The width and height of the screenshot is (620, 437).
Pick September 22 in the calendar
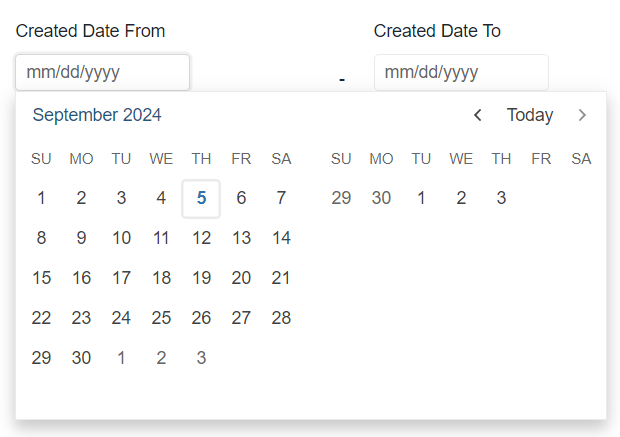click(x=41, y=318)
